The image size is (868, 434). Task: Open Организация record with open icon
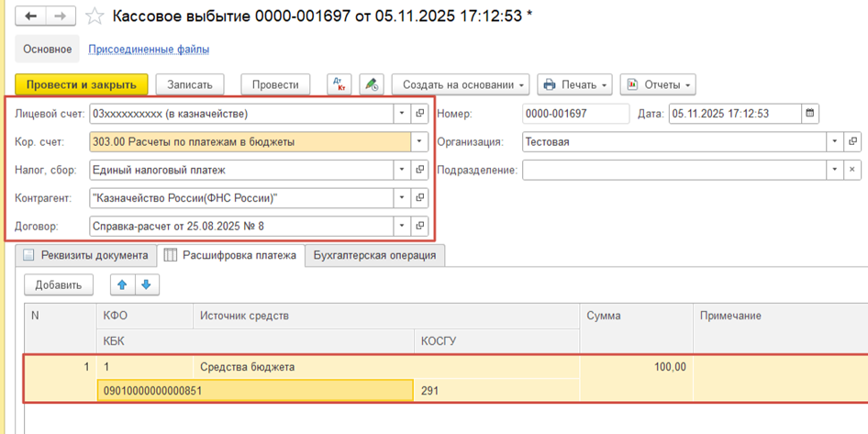852,141
